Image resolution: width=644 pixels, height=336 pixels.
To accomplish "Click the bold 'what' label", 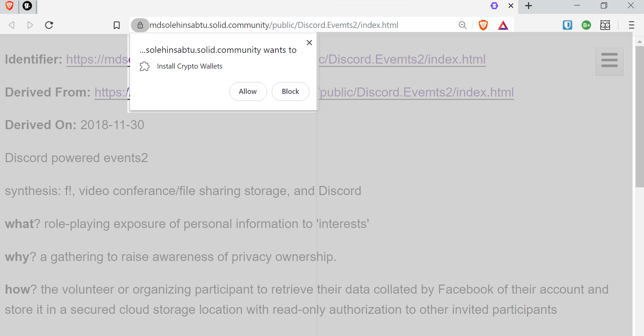I will [20, 224].
